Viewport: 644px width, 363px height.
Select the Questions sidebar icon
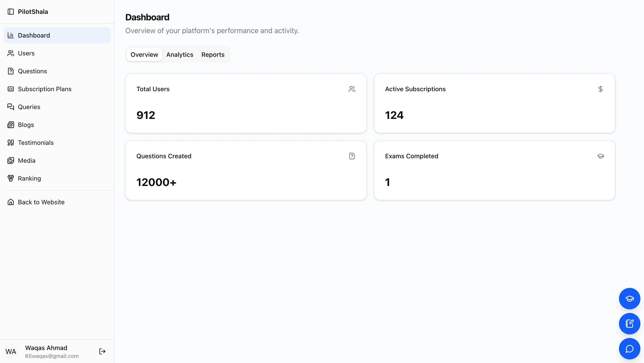click(11, 71)
